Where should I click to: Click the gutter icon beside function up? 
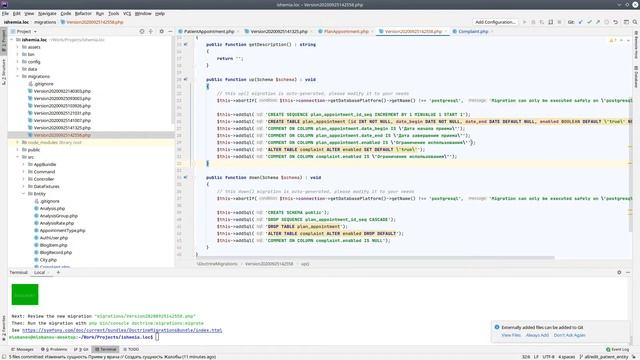pos(186,80)
